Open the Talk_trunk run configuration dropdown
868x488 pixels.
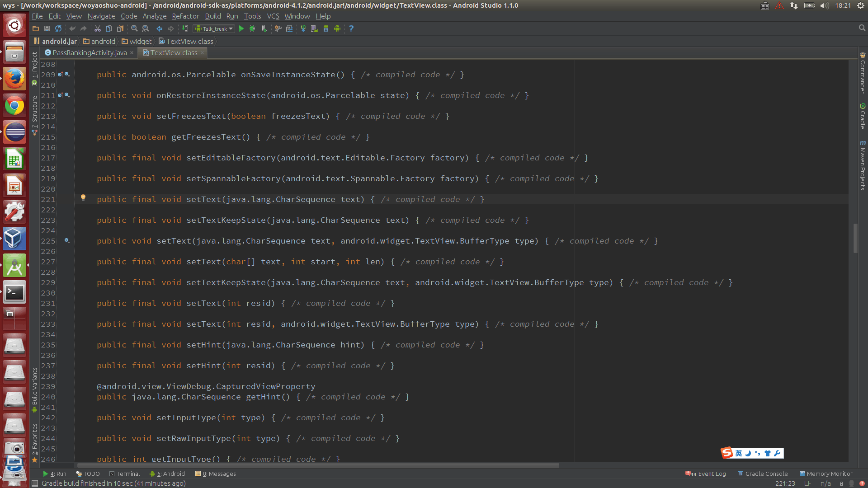(x=214, y=28)
